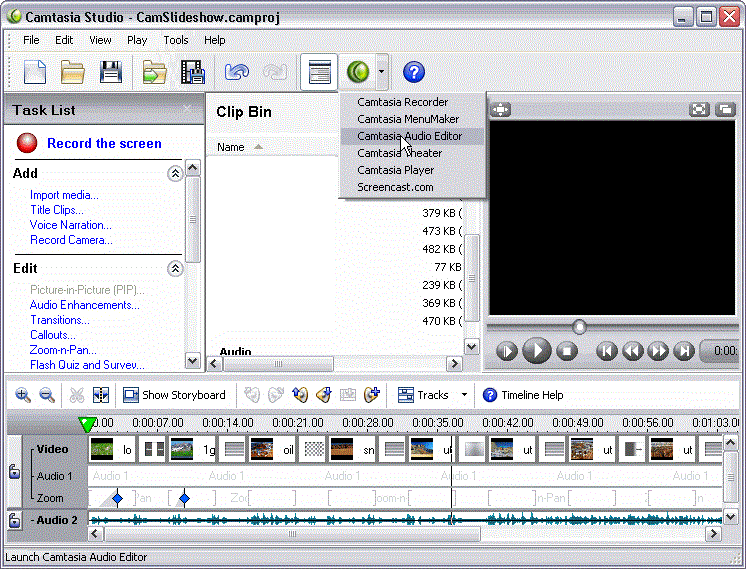746x569 pixels.
Task: Toggle full screen preview icon
Action: (699, 110)
